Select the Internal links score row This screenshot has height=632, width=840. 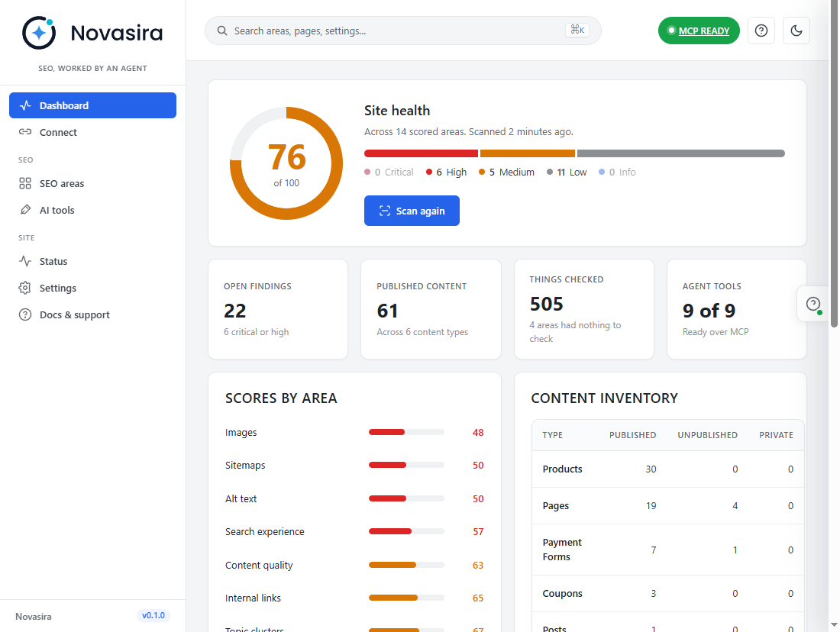click(x=354, y=598)
